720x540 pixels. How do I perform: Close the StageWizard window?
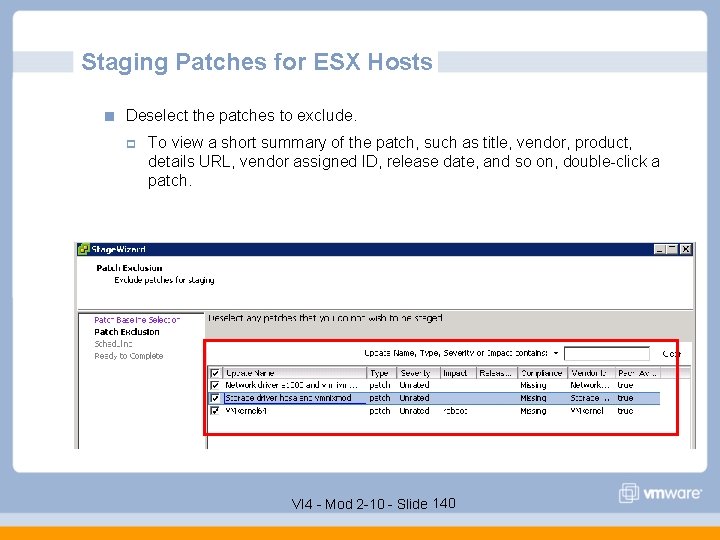pos(686,249)
